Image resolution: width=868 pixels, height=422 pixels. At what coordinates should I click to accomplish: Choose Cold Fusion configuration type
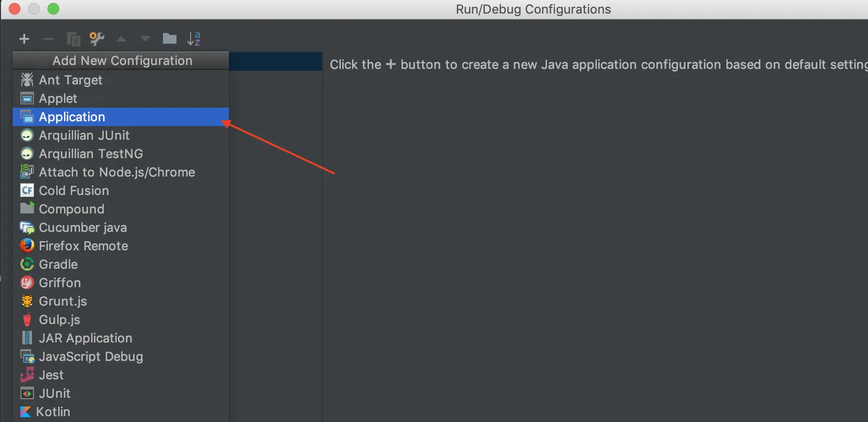click(x=121, y=191)
